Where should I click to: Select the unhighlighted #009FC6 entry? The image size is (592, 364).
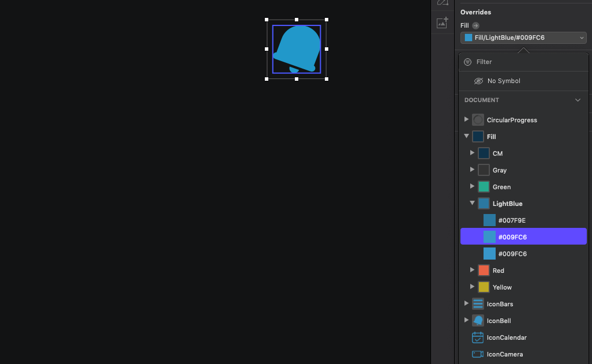(x=523, y=254)
